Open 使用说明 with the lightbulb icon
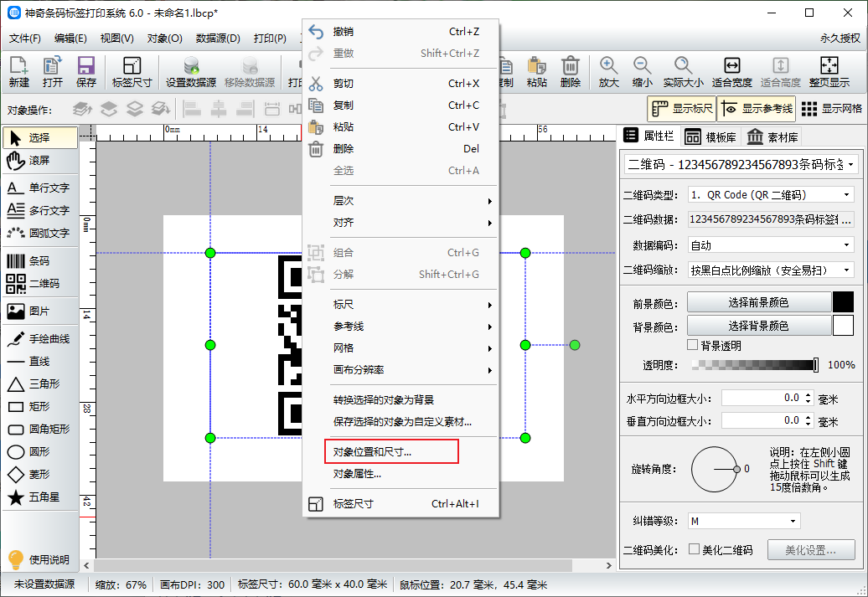868x597 pixels. 39,559
